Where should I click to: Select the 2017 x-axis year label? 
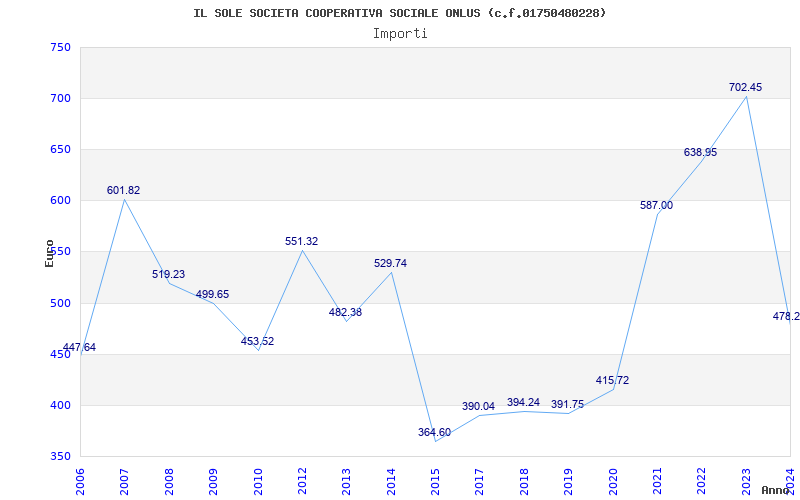[480, 481]
